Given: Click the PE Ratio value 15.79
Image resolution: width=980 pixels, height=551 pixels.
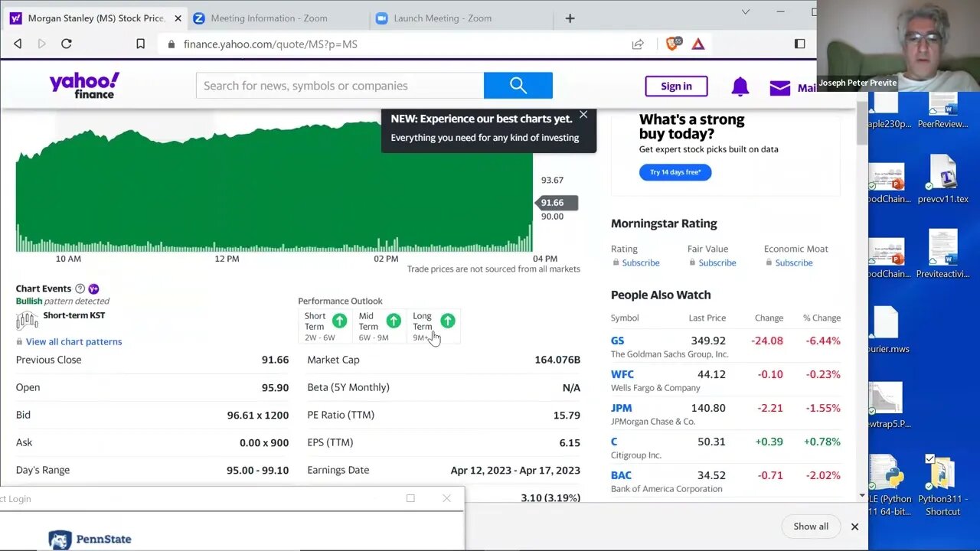Looking at the screenshot, I should coord(567,415).
